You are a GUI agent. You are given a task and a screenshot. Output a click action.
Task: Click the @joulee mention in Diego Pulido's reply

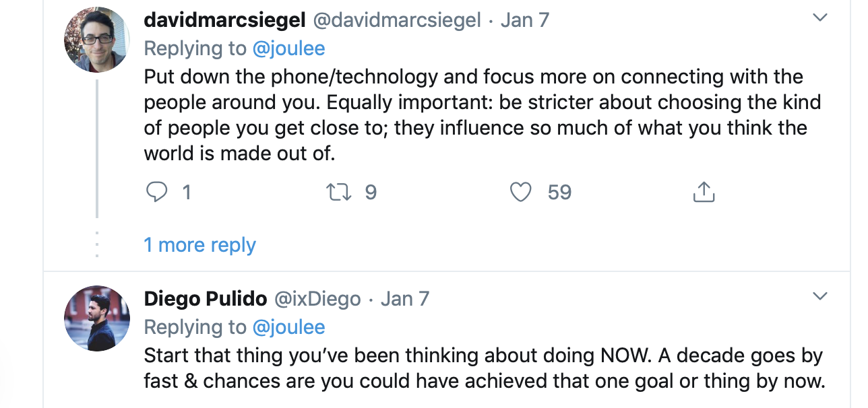tap(288, 327)
